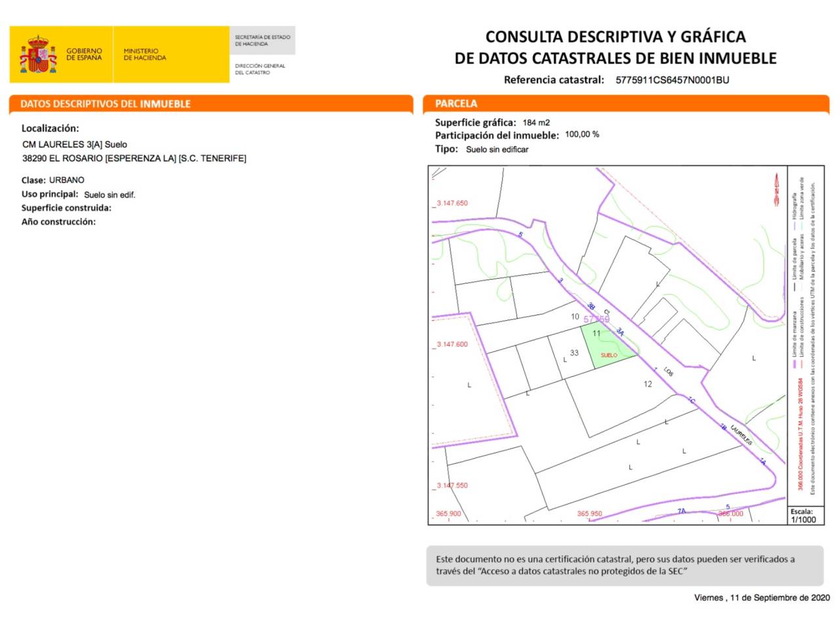Click the address CM LAURELES 3[A] Suelo
The height and width of the screenshot is (630, 840).
point(75,144)
